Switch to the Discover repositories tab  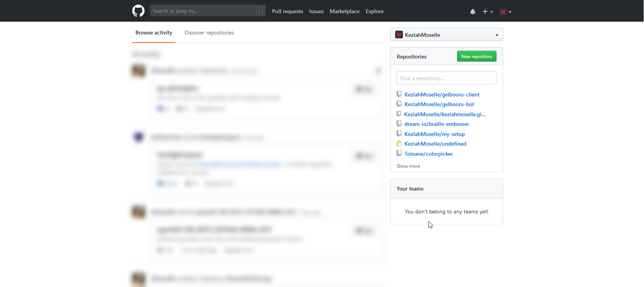[x=209, y=33]
